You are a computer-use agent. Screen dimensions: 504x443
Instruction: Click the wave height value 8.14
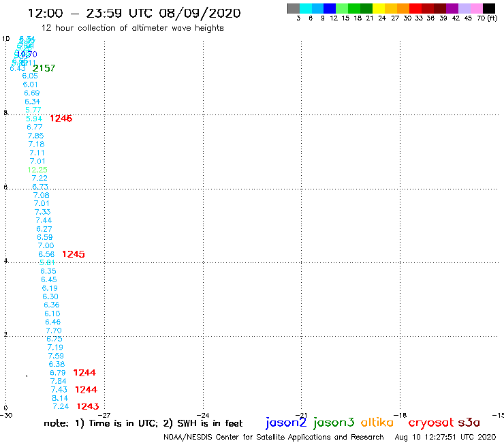60,398
